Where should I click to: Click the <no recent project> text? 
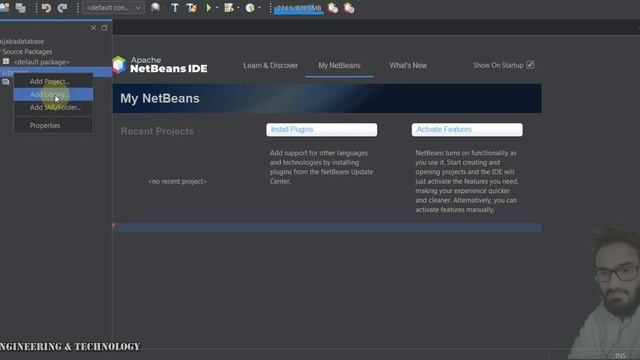click(x=178, y=181)
